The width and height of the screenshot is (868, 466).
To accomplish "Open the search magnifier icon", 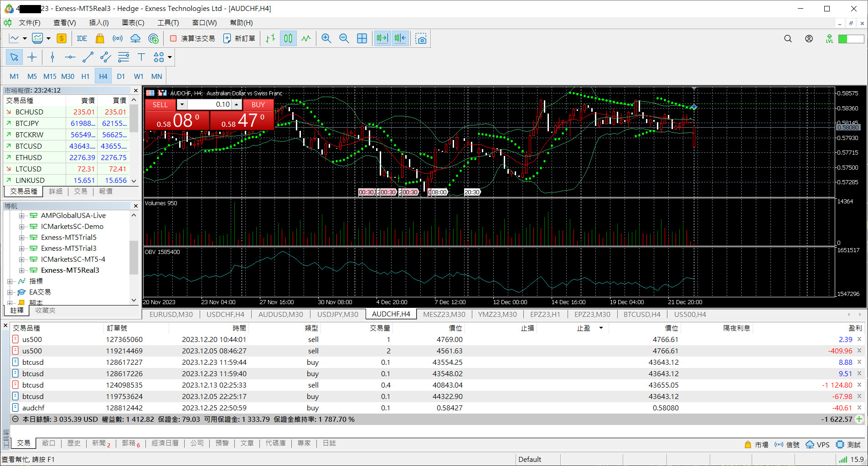I will [x=788, y=39].
